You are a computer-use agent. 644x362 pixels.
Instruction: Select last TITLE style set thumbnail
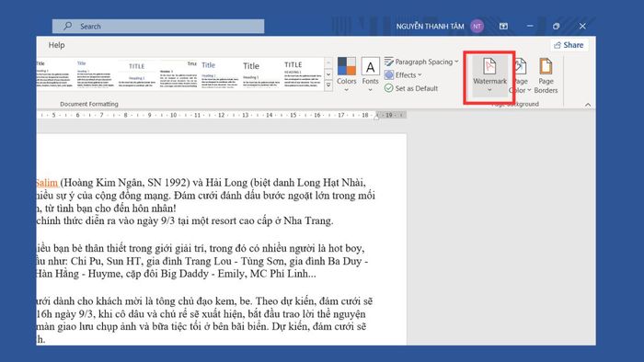(x=303, y=74)
